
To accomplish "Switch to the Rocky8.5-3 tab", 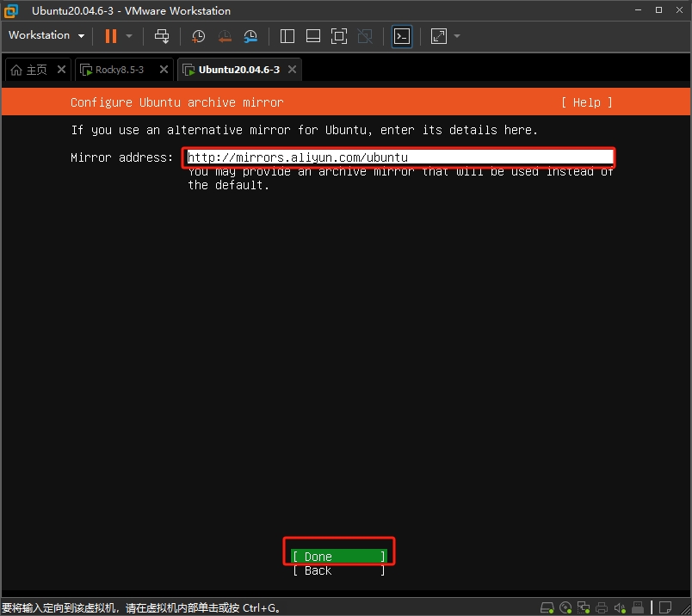I will [113, 70].
